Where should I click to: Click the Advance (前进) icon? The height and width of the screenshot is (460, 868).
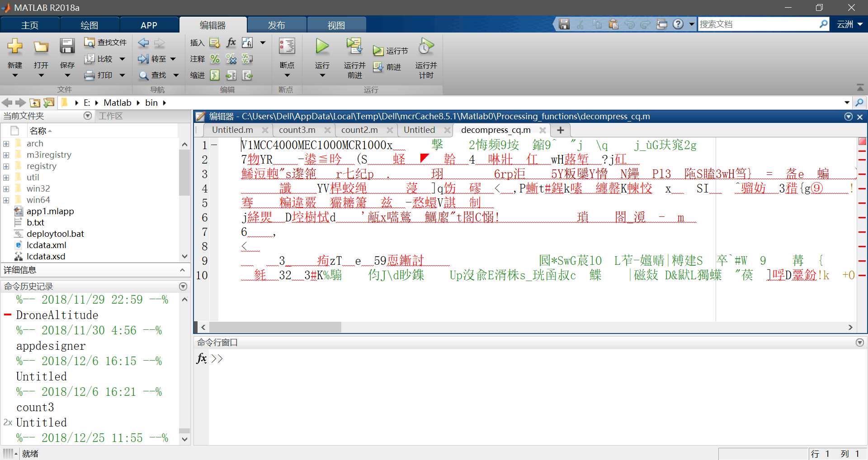[x=378, y=67]
